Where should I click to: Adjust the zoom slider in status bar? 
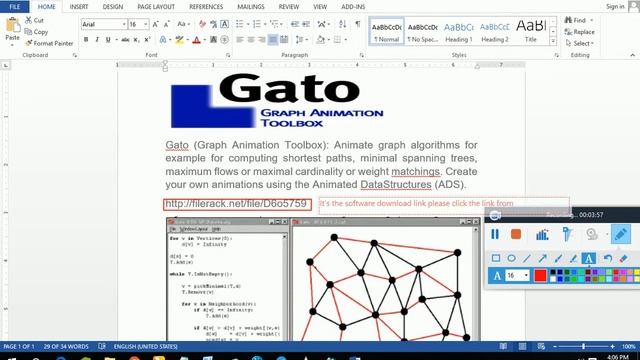[x=583, y=347]
